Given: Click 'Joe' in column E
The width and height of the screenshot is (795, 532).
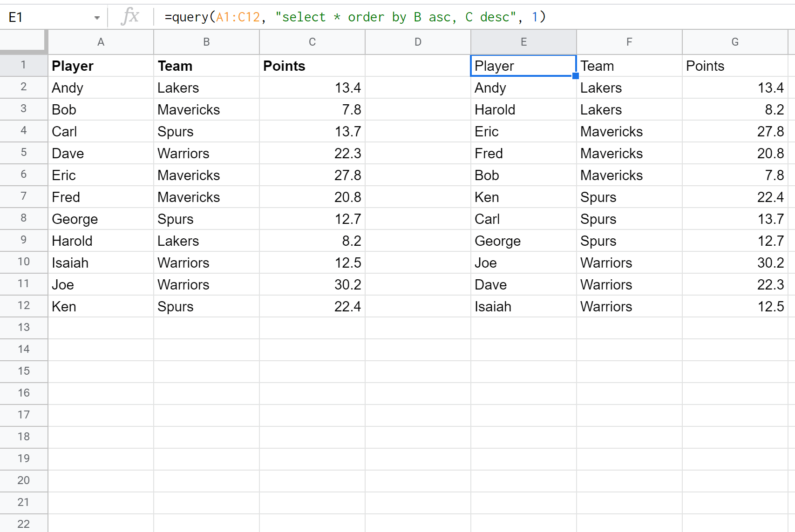Looking at the screenshot, I should click(x=485, y=263).
